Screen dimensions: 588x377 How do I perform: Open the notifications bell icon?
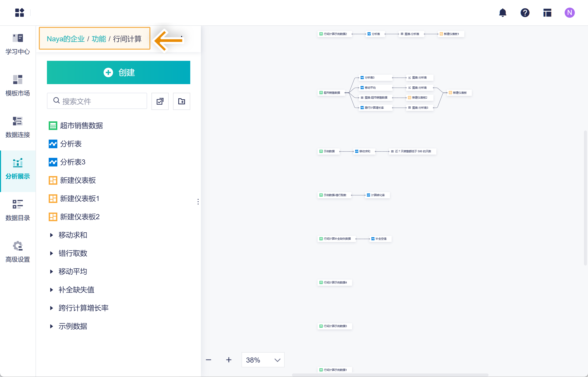tap(503, 13)
